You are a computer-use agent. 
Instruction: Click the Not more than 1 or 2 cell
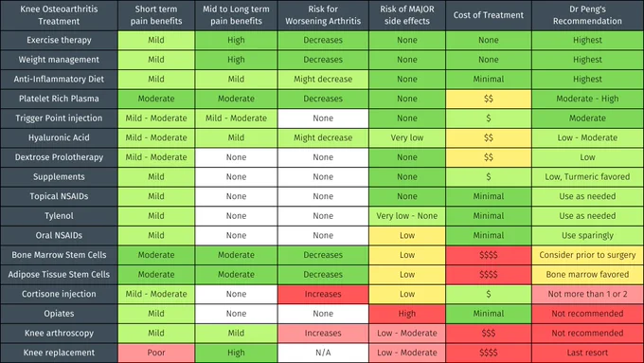click(587, 294)
